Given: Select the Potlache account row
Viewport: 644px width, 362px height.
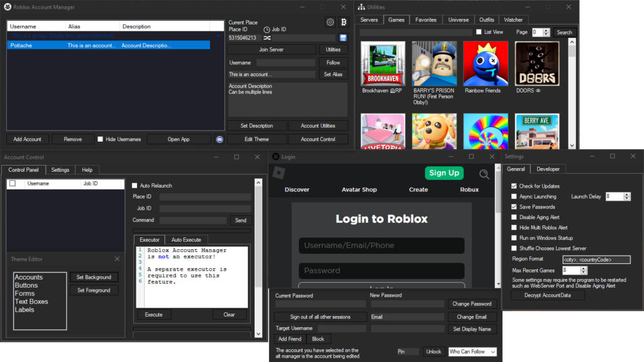Looking at the screenshot, I should (109, 46).
